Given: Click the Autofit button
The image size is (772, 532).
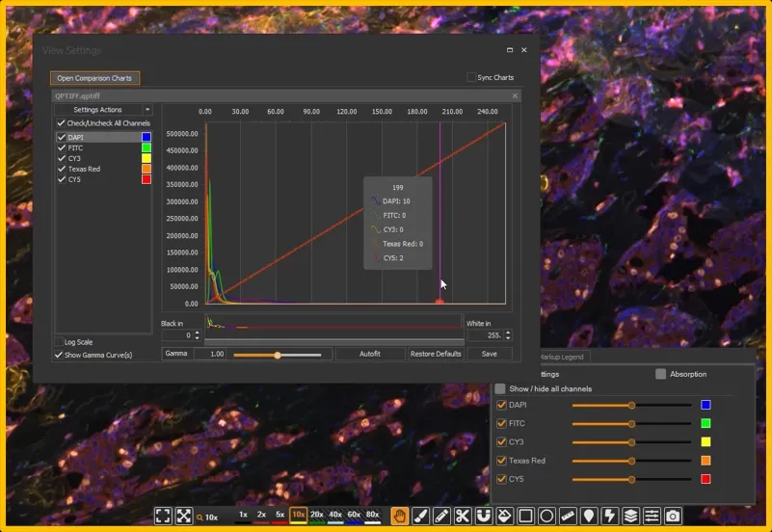Looking at the screenshot, I should pyautogui.click(x=370, y=354).
